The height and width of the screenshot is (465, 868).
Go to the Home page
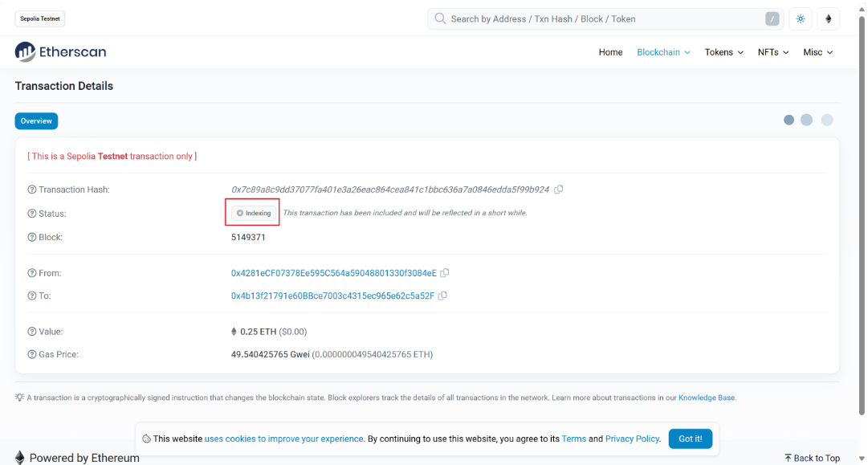pyautogui.click(x=610, y=52)
